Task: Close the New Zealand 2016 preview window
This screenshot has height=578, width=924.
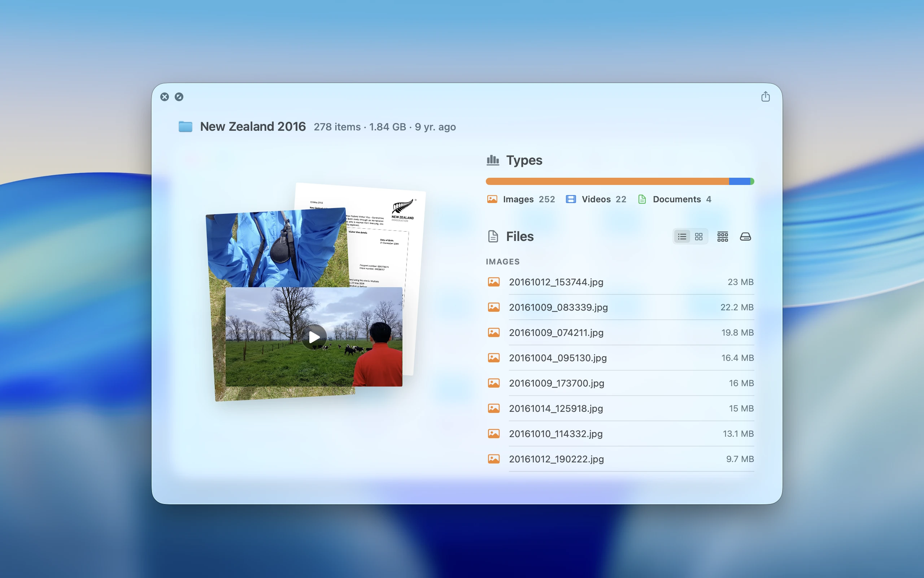Action: [165, 97]
